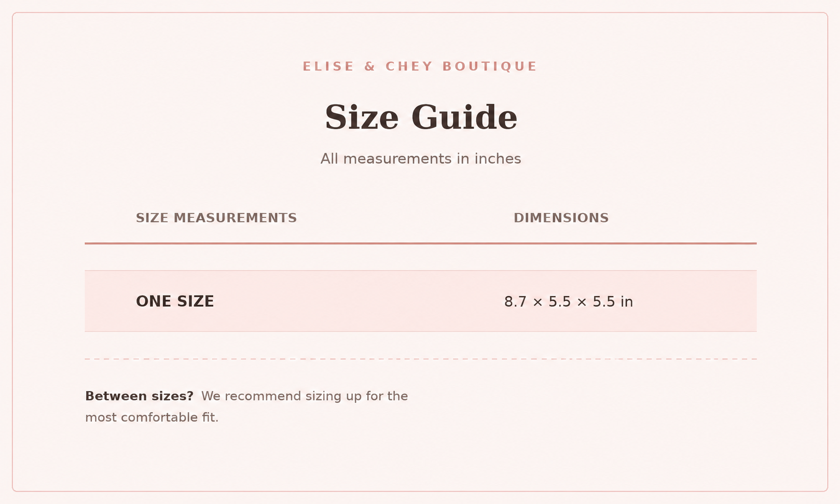Select the MEASUREMENTS column header word
Viewport: 840px width, 504px height.
tap(235, 218)
